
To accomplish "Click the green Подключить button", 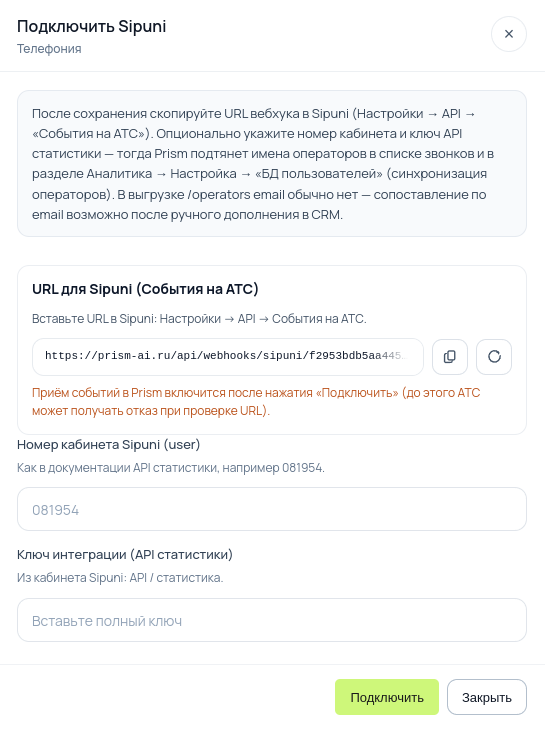I will [387, 697].
